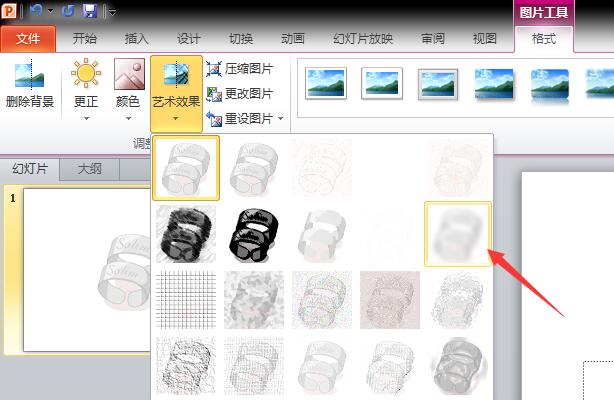Click the 更改图片 button
Image resolution: width=614 pixels, height=400 pixels.
click(240, 94)
